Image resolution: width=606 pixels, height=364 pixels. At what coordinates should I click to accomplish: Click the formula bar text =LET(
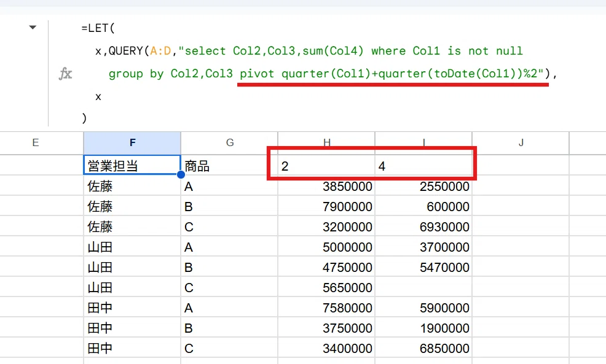click(x=98, y=28)
